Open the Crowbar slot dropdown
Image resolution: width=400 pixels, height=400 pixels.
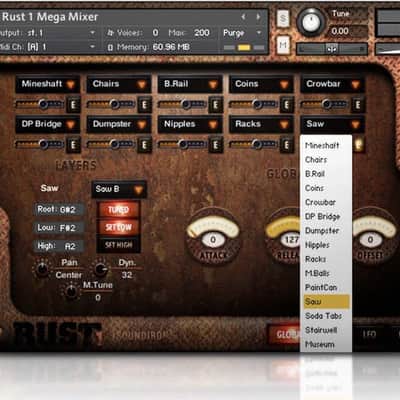click(332, 84)
